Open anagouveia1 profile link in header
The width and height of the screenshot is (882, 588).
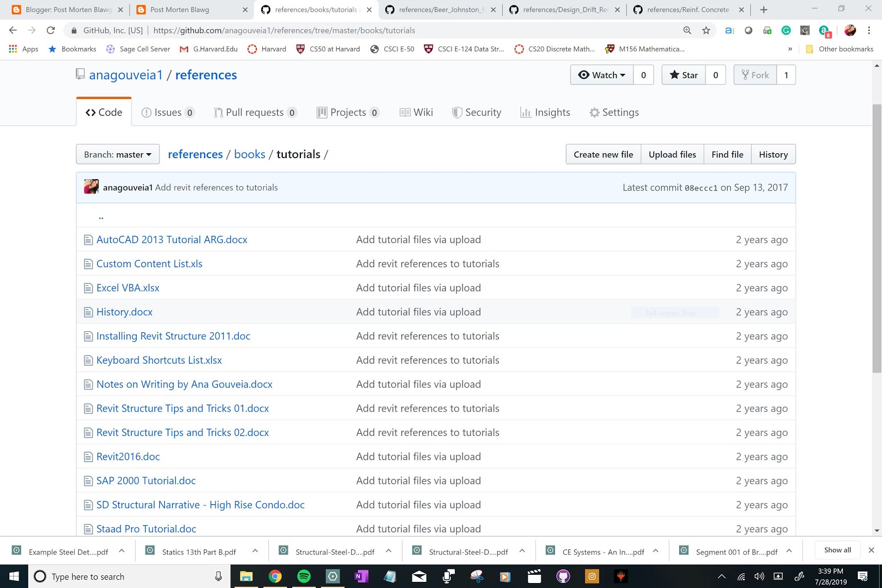point(126,75)
